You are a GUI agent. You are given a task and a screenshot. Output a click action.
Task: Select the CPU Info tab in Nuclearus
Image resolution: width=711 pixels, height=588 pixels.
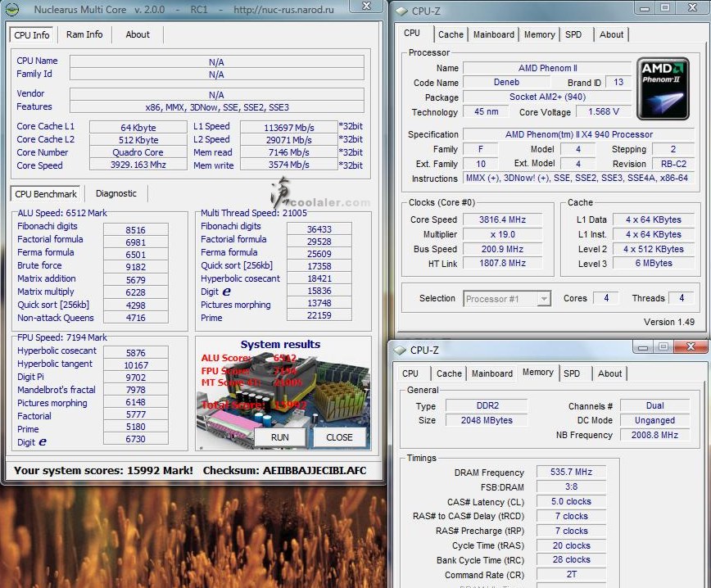pyautogui.click(x=32, y=35)
